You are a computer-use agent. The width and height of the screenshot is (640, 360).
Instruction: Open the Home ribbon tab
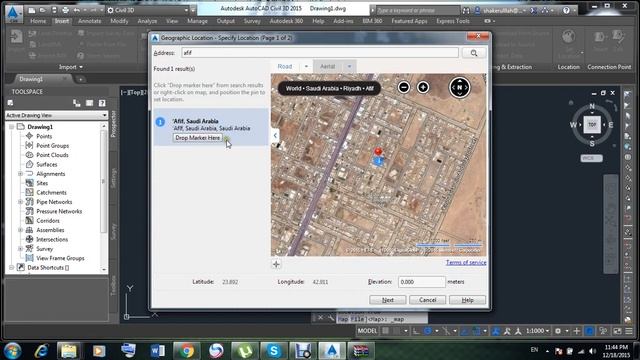(x=38, y=21)
